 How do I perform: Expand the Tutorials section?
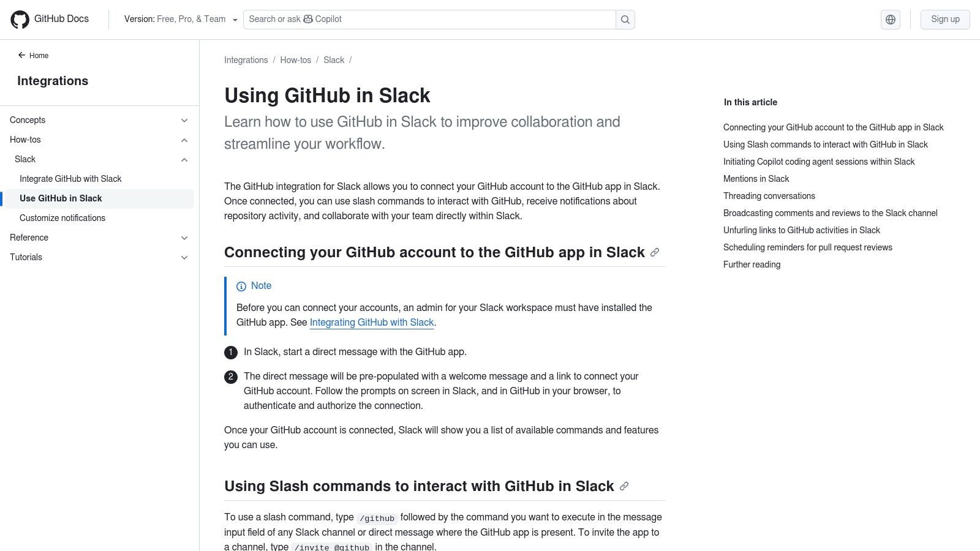tap(184, 257)
